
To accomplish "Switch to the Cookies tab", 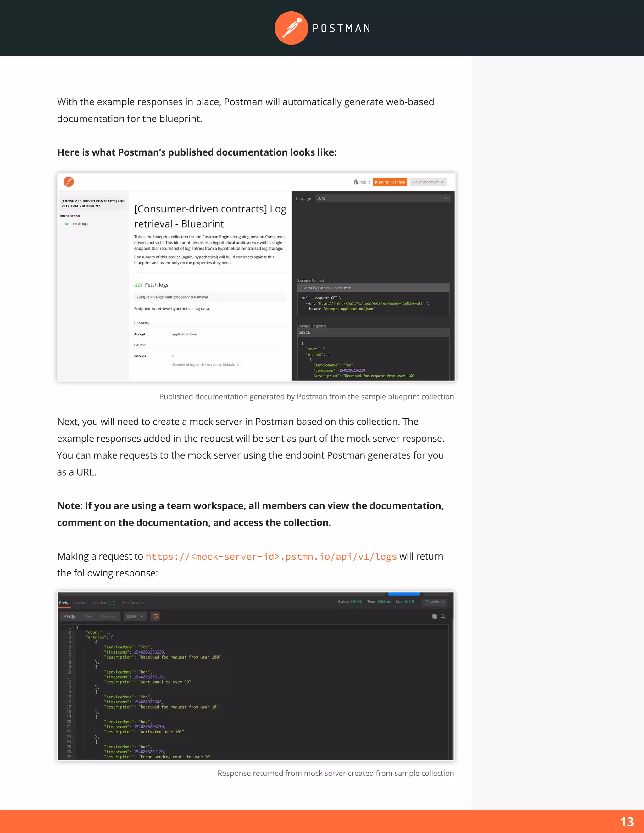I will coord(80,603).
